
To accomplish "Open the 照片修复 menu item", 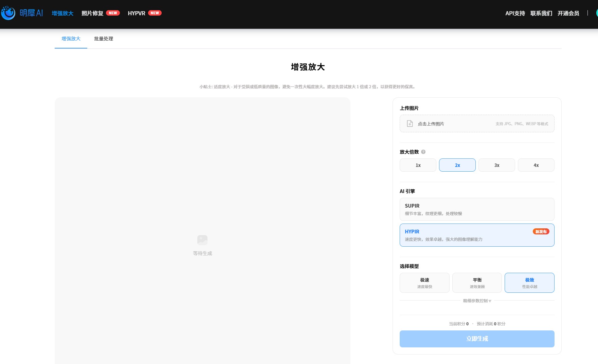I will (x=92, y=13).
